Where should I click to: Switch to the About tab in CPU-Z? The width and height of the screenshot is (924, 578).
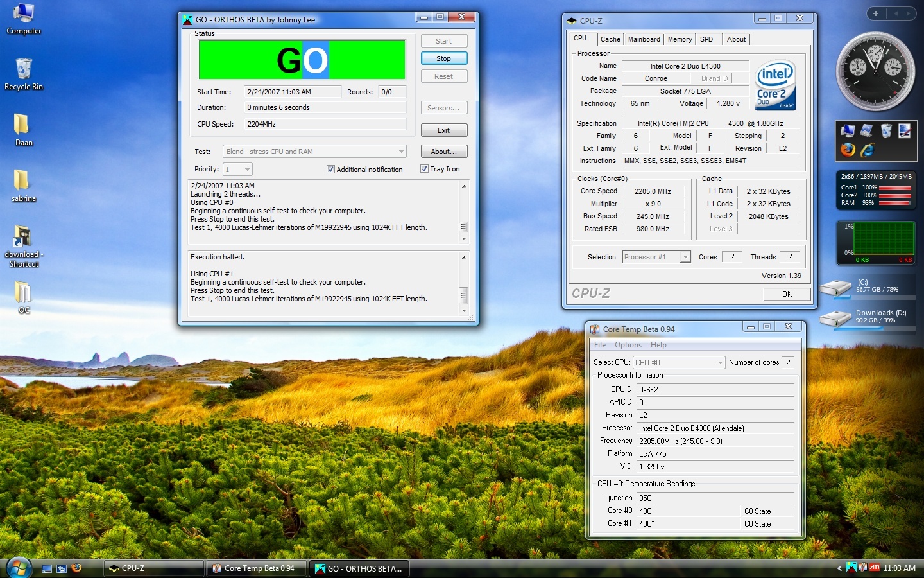737,39
